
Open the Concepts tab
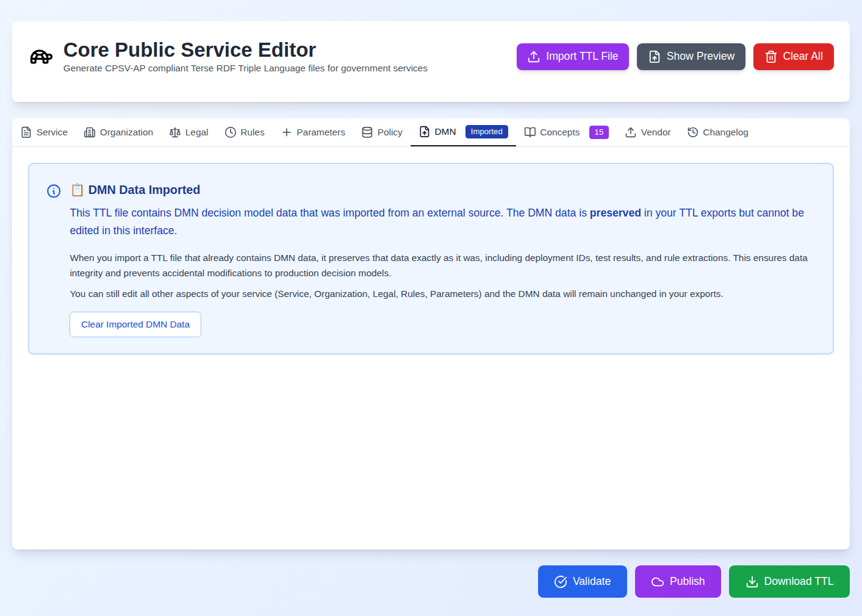559,132
